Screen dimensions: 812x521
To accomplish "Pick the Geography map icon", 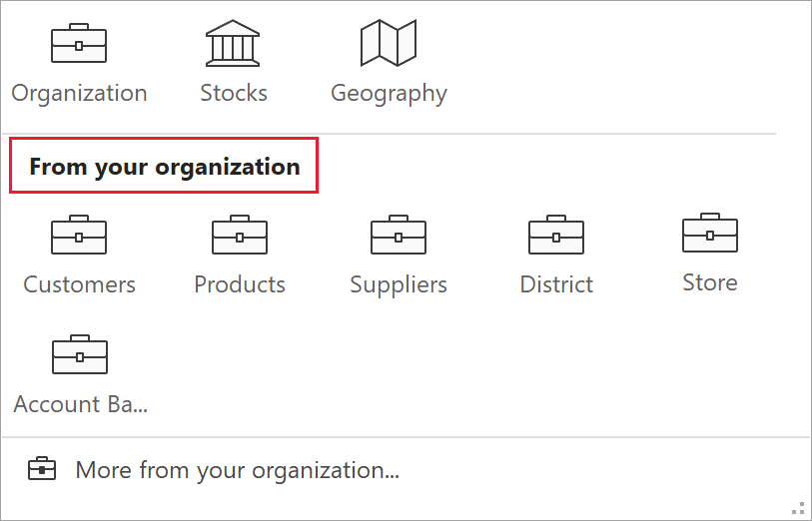I will [x=389, y=43].
